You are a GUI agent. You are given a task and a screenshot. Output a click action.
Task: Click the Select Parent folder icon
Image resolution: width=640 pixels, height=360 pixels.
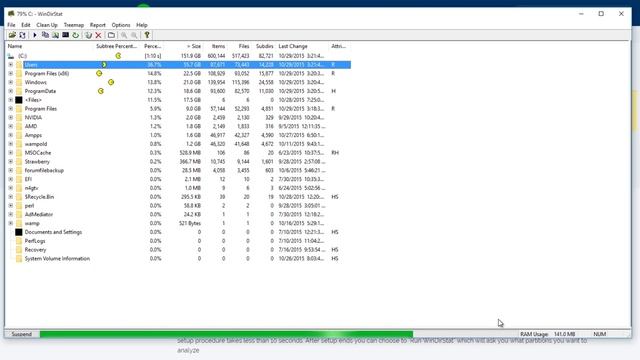[x=111, y=35]
